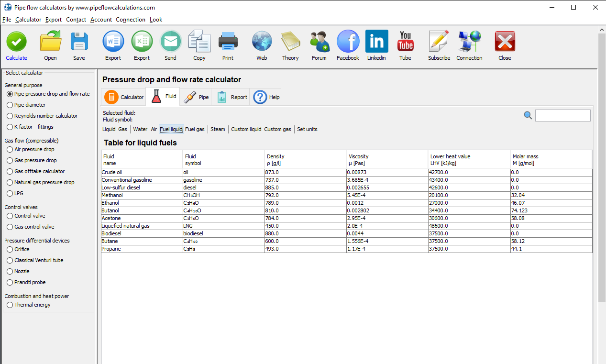
Task: Switch to the Report tab
Action: coord(232,97)
